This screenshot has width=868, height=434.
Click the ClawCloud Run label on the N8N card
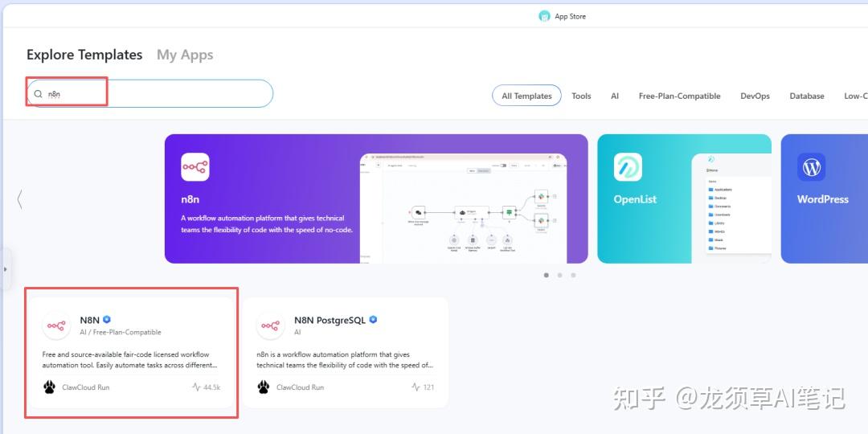pos(86,387)
